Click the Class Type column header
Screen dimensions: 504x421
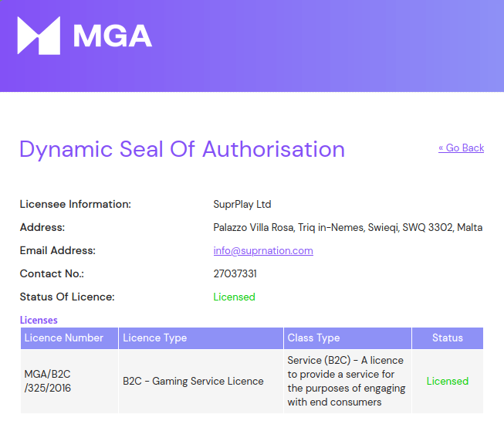click(x=313, y=338)
